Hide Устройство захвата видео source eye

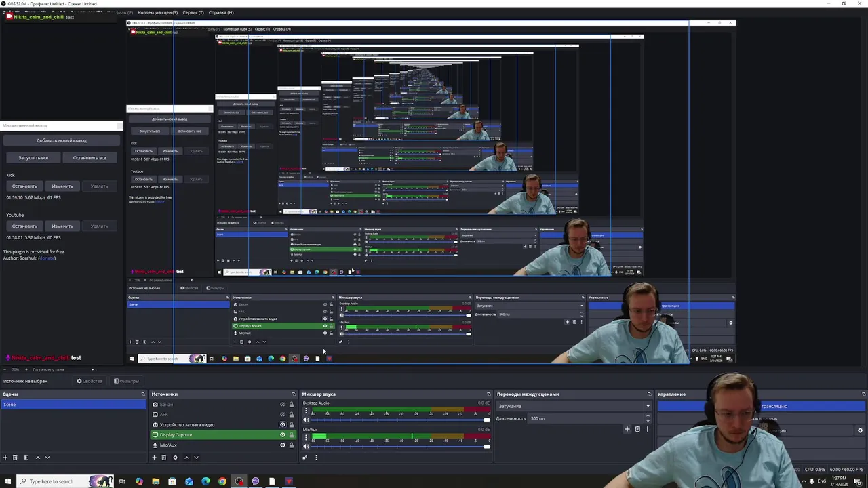click(x=283, y=425)
